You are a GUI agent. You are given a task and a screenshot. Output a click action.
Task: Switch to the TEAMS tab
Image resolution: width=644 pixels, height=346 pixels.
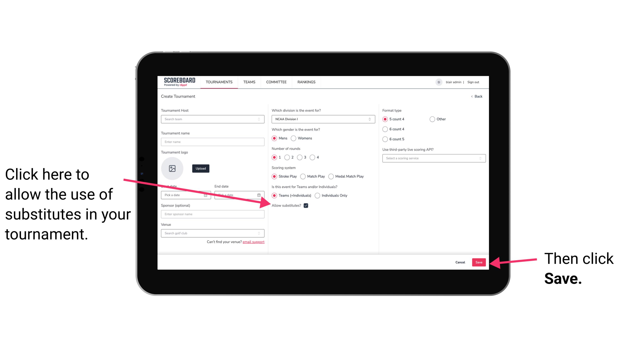[x=249, y=82]
